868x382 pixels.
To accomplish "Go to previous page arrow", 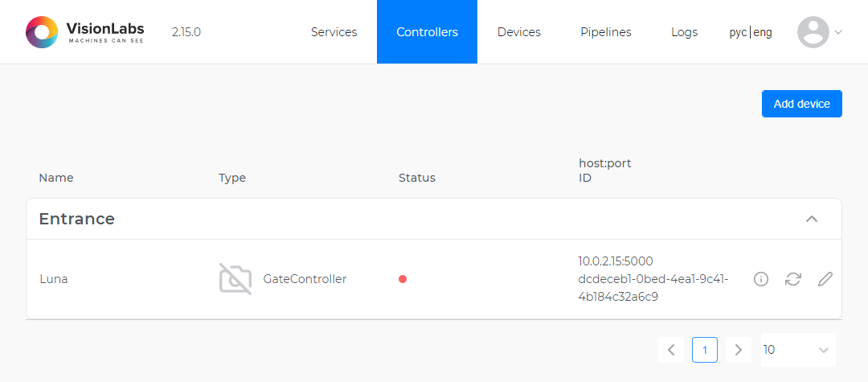I will (671, 350).
